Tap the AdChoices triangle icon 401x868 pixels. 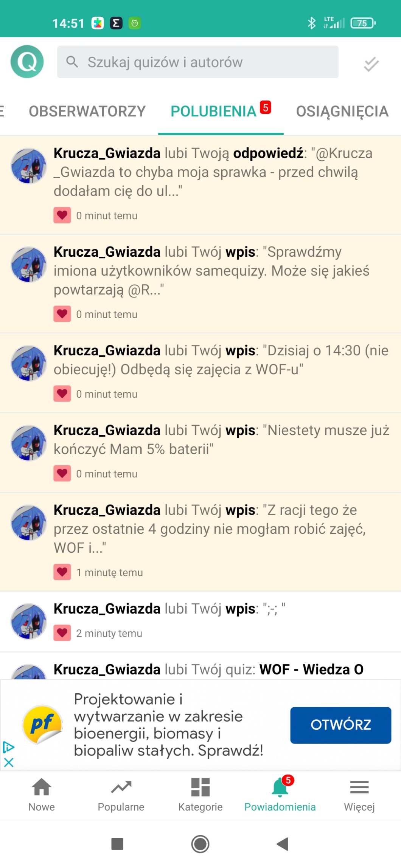pos(8,747)
